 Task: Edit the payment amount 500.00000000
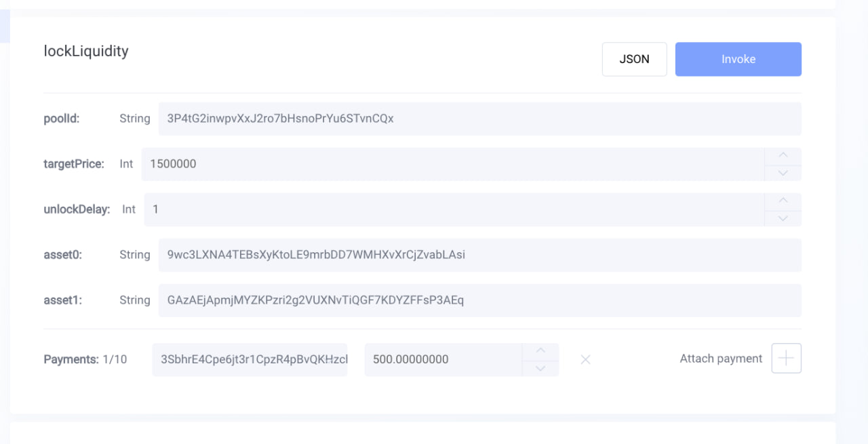coord(443,359)
